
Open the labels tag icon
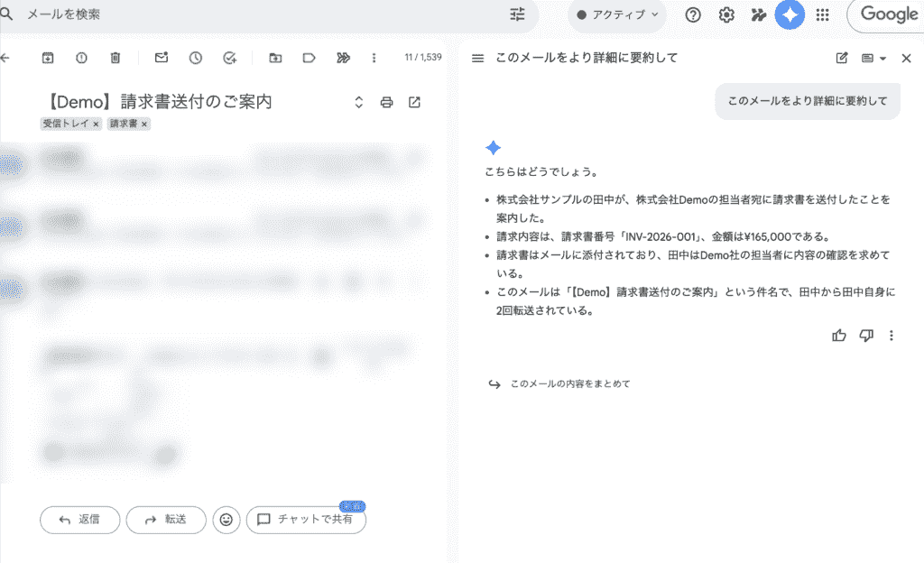(309, 58)
